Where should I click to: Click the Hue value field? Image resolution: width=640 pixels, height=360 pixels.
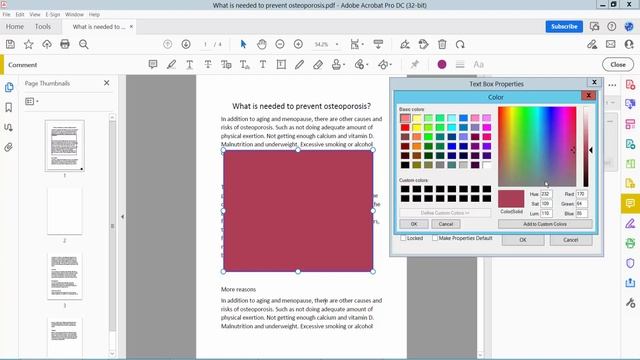(x=546, y=194)
